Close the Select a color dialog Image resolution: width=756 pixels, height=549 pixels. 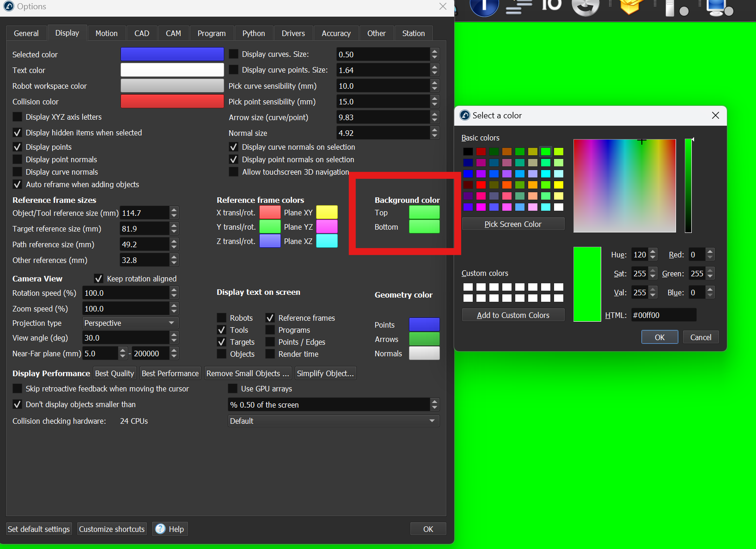[715, 116]
